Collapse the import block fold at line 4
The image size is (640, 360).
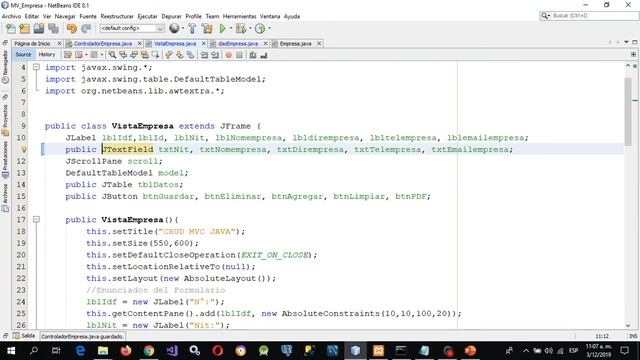coord(36,67)
